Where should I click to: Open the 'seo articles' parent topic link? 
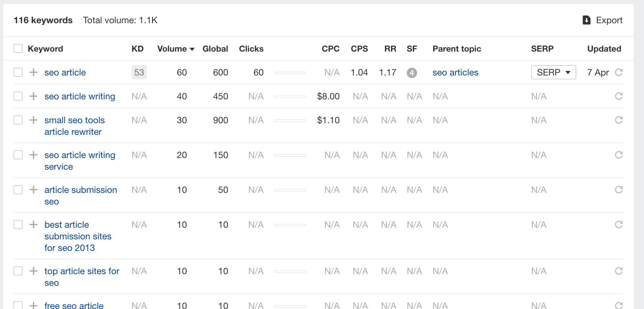455,72
